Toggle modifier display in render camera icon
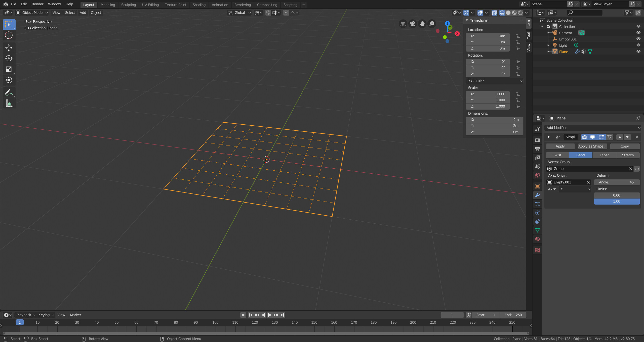Image resolution: width=644 pixels, height=342 pixels. [584, 137]
